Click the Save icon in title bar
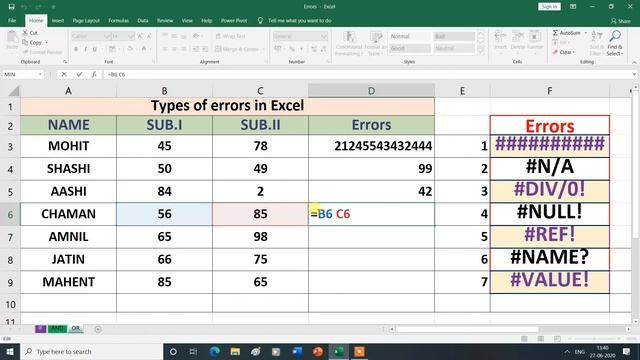Screen dimensions: 640x360 (x=11, y=7)
